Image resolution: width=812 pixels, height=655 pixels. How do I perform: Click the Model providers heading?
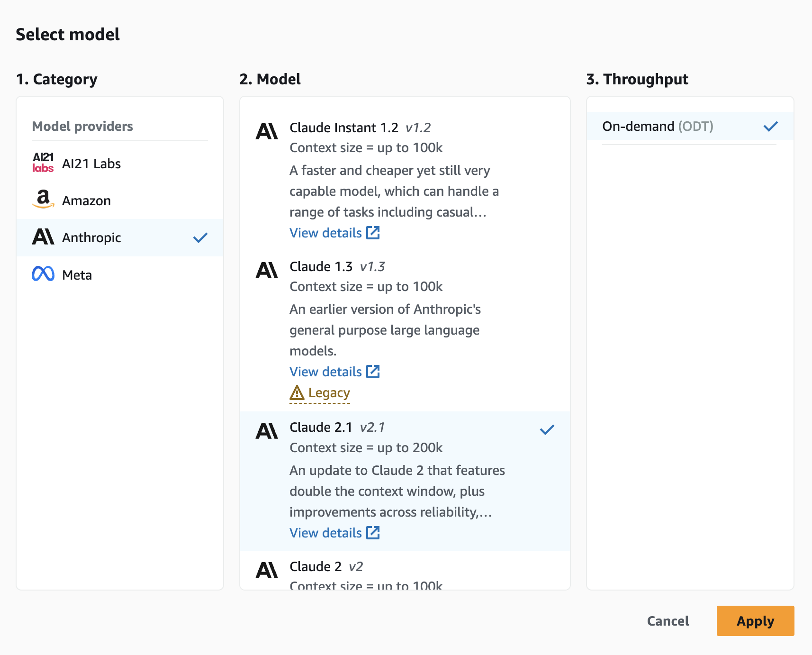coord(82,126)
